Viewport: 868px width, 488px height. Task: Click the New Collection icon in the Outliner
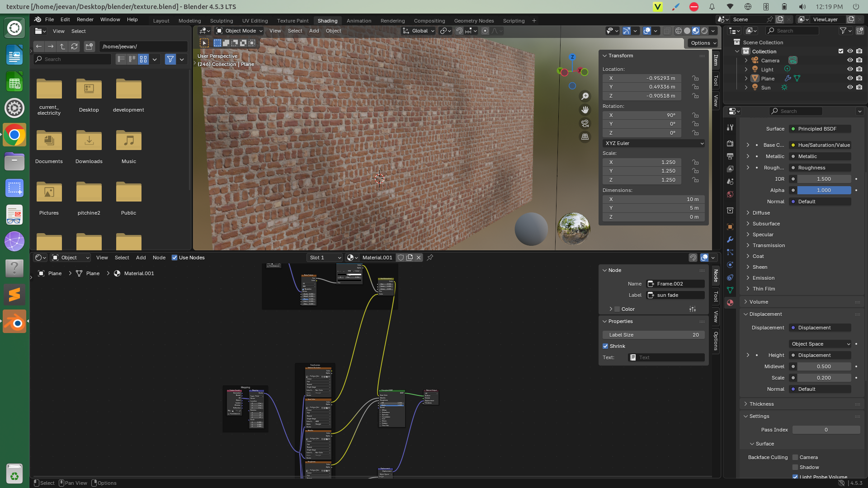(x=860, y=31)
